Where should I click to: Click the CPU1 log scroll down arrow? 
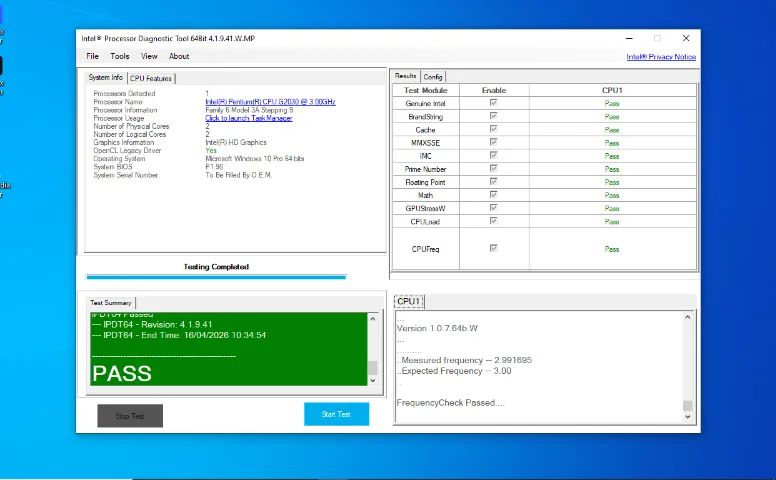coord(687,417)
